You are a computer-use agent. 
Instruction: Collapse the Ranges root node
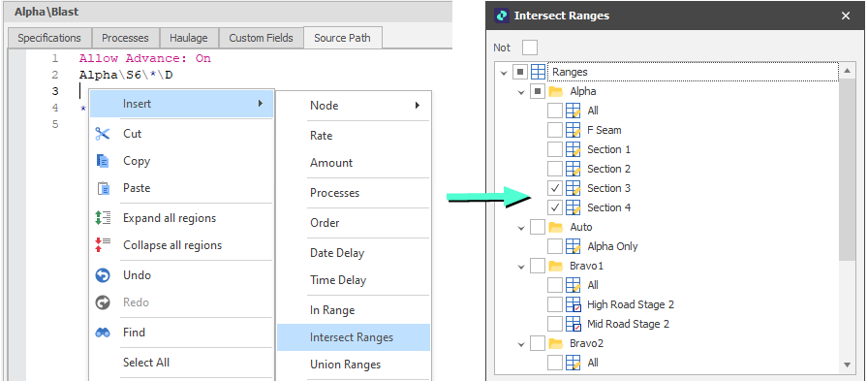(503, 73)
